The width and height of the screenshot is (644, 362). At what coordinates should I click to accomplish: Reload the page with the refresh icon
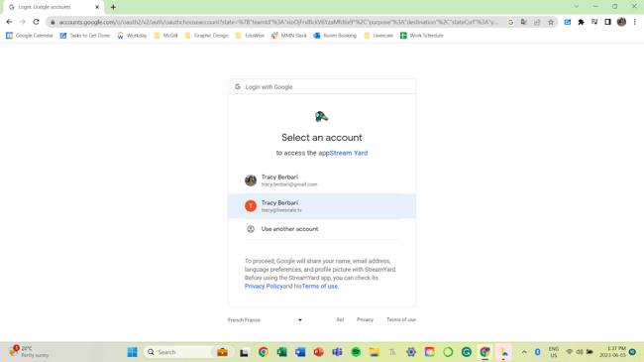coord(36,22)
